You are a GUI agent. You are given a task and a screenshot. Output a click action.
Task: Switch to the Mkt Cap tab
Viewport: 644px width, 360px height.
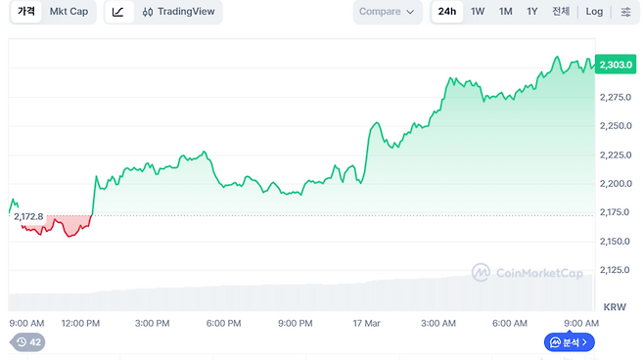(69, 12)
